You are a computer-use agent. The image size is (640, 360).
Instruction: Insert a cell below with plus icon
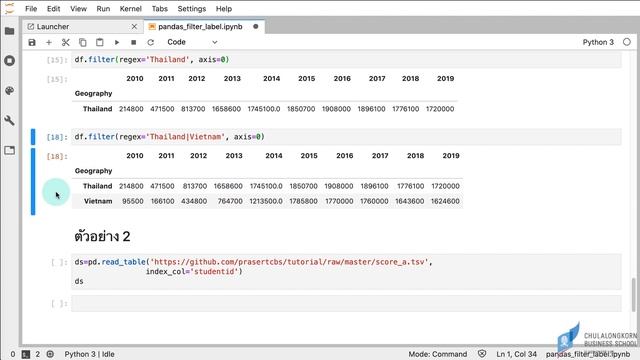49,42
